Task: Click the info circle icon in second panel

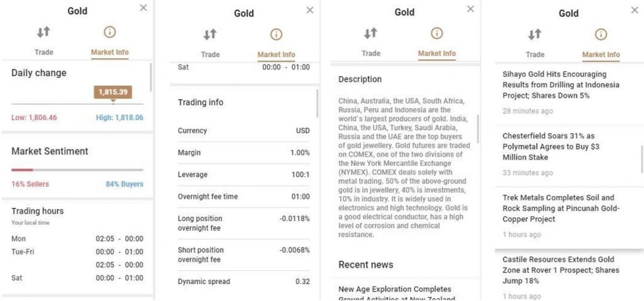Action: (276, 35)
